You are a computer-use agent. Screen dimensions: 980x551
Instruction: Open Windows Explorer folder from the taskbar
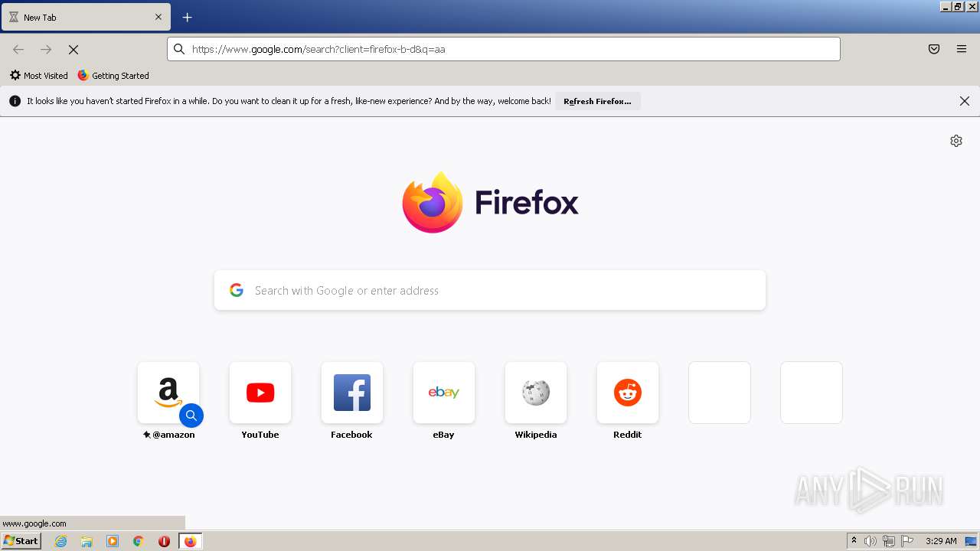tap(87, 541)
